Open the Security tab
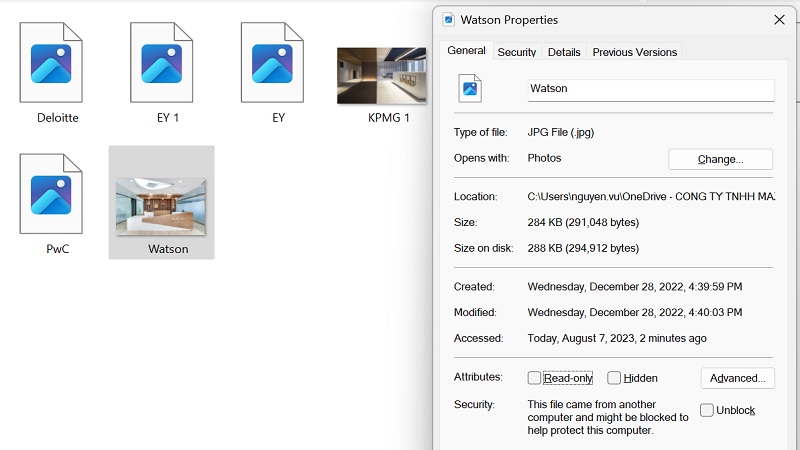 point(517,52)
